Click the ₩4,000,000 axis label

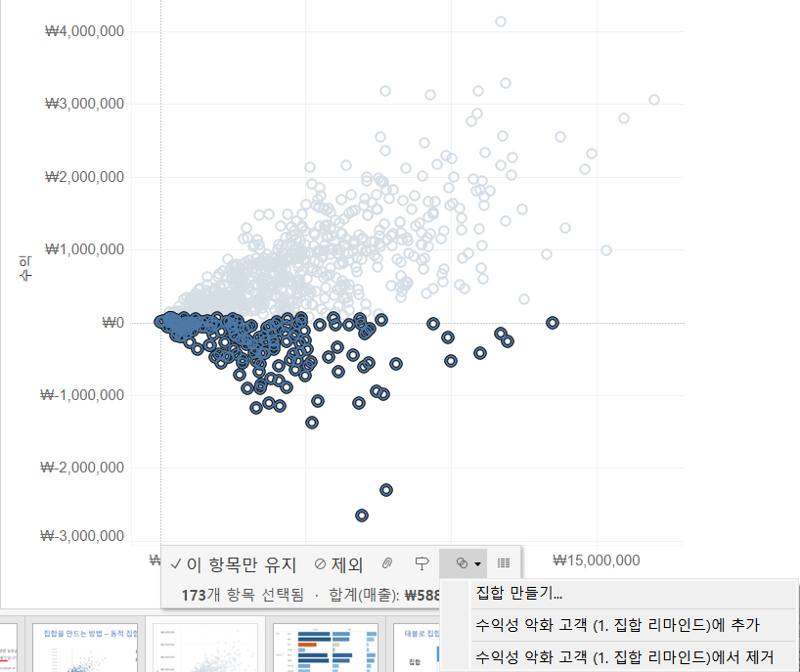click(85, 31)
